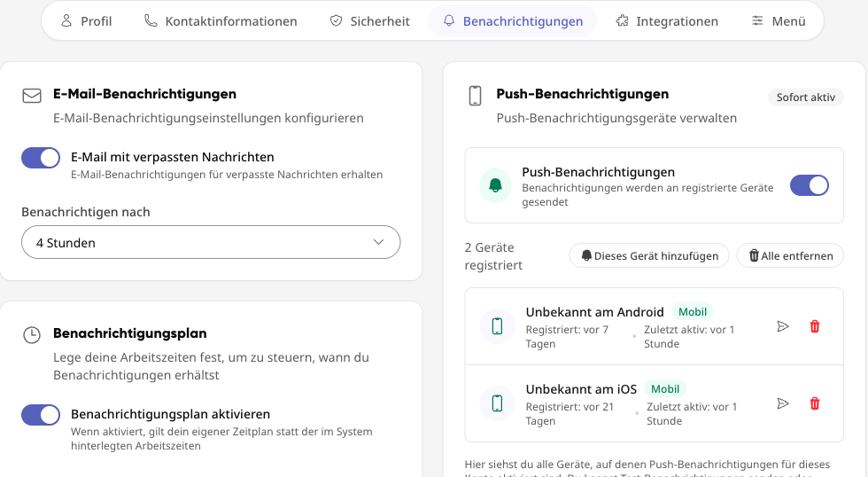Image resolution: width=868 pixels, height=477 pixels.
Task: Click the 'E-Mail-Benachrichtigungen' heading
Action: [x=144, y=94]
